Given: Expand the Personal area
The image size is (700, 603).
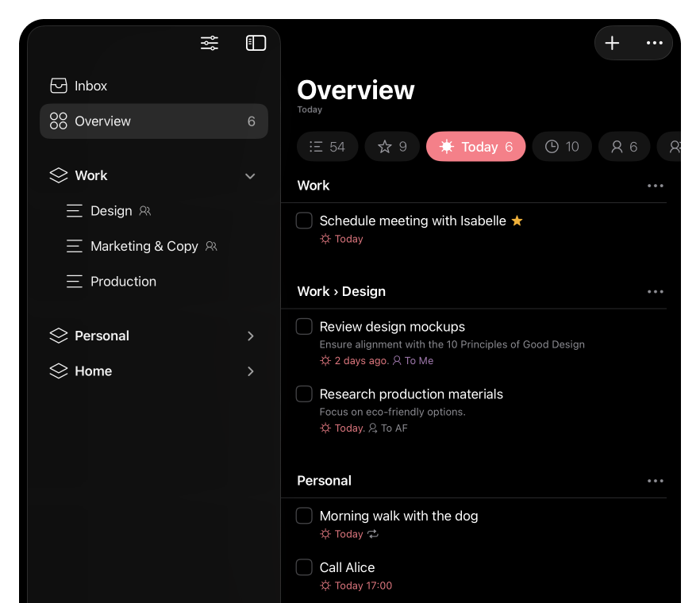Looking at the screenshot, I should [x=250, y=336].
